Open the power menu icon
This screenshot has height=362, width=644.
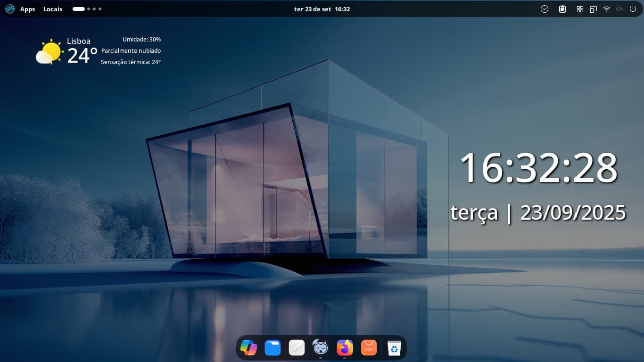633,9
